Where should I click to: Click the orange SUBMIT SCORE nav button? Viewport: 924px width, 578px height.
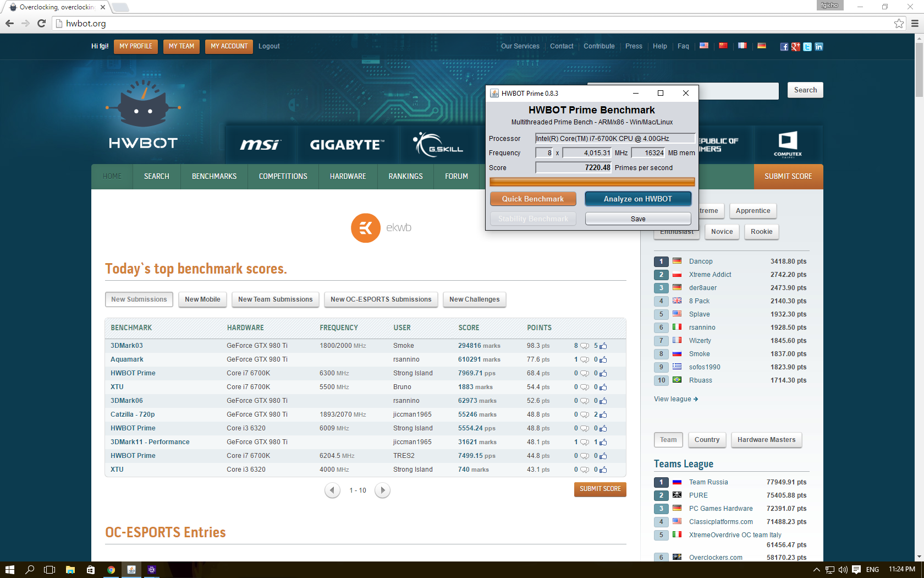pyautogui.click(x=788, y=176)
